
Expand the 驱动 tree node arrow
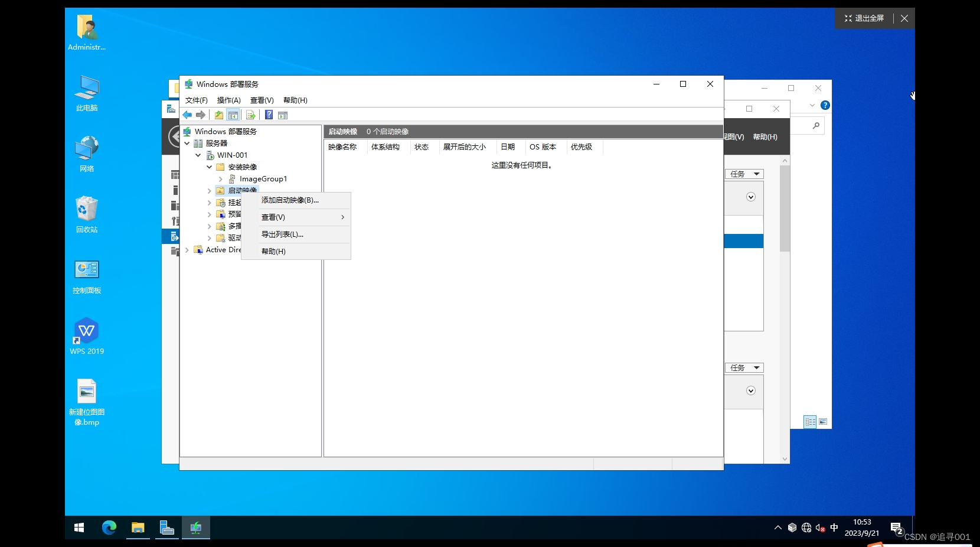pos(209,237)
